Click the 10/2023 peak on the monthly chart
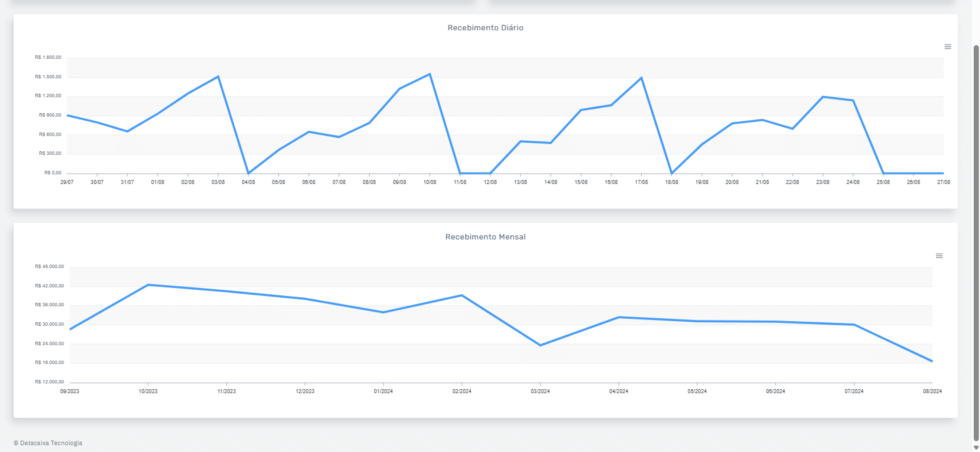The image size is (980, 452). click(x=148, y=285)
